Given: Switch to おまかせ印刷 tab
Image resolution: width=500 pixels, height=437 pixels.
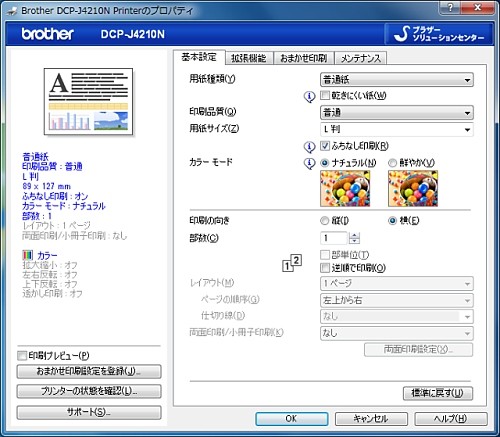Looking at the screenshot, I should (304, 58).
